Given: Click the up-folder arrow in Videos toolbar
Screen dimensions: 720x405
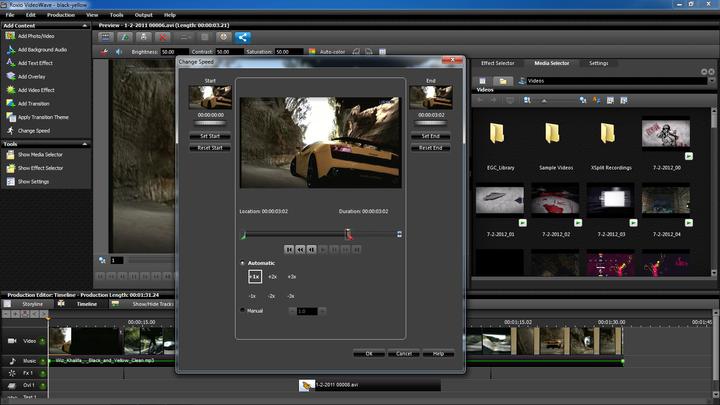Looking at the screenshot, I should click(544, 100).
